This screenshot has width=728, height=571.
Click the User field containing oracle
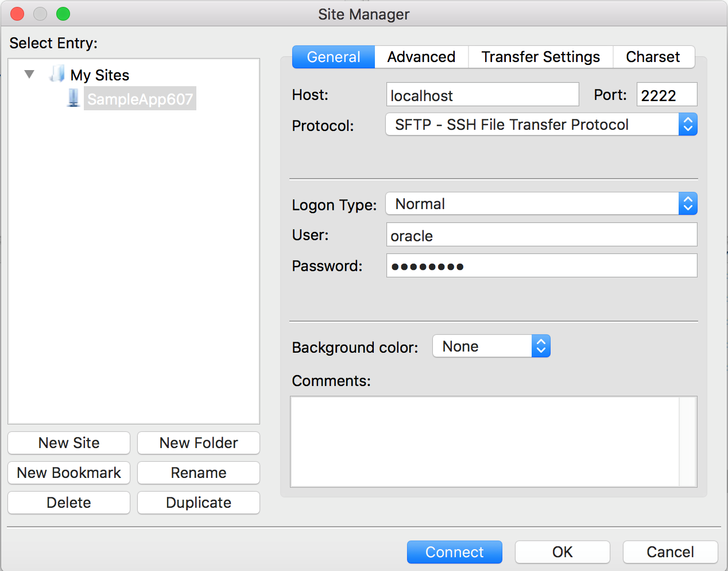541,235
